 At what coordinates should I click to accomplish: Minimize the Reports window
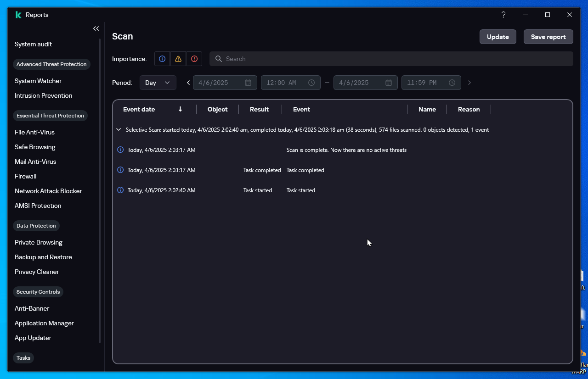tap(526, 15)
